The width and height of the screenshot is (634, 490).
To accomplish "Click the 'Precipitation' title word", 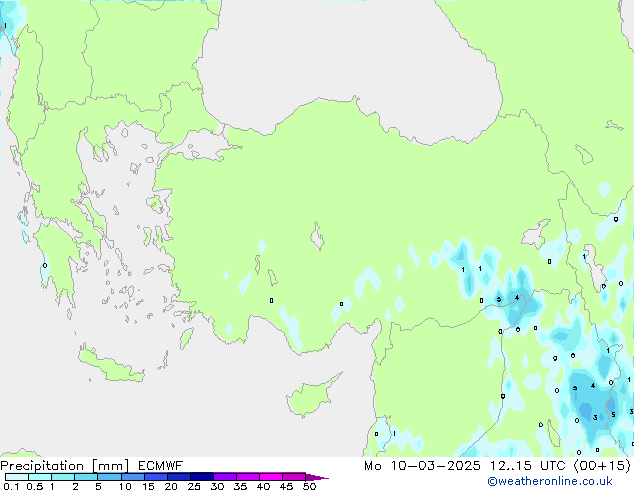I will (42, 466).
